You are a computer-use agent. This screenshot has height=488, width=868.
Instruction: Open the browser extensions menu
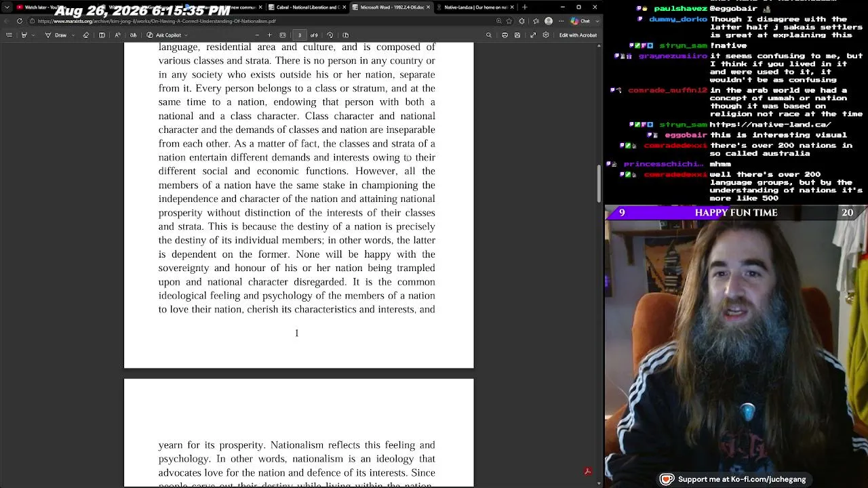(521, 21)
